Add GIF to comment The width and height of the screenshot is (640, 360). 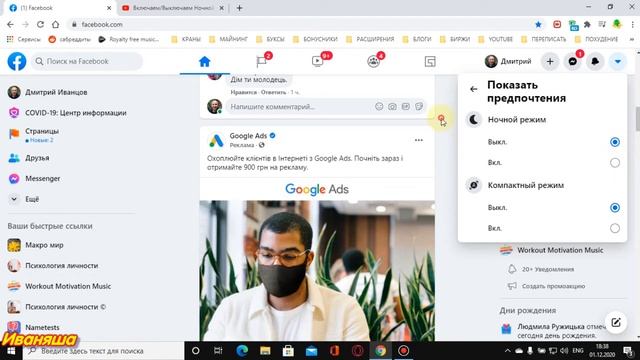pos(405,107)
